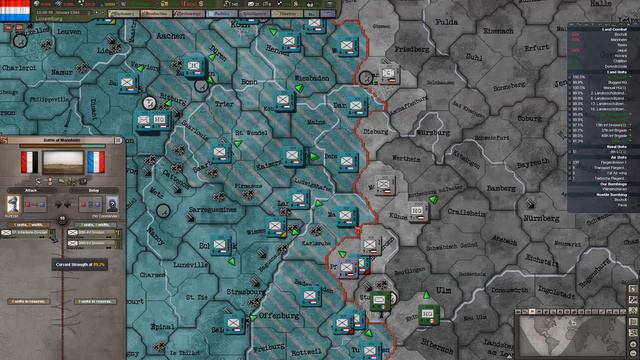Click the air mission circle near Leuven
The image size is (640, 360).
[20, 40]
